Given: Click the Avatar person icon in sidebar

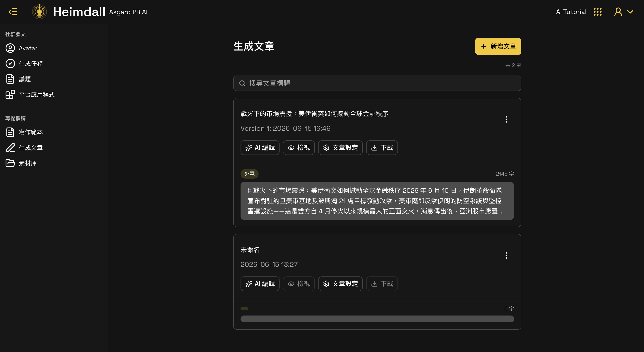Looking at the screenshot, I should click(10, 48).
